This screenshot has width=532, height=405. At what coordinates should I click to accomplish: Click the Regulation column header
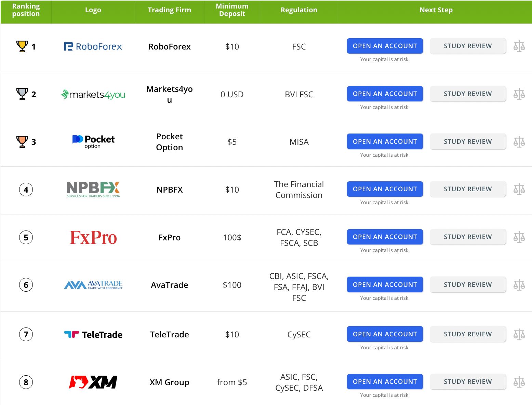point(299,10)
